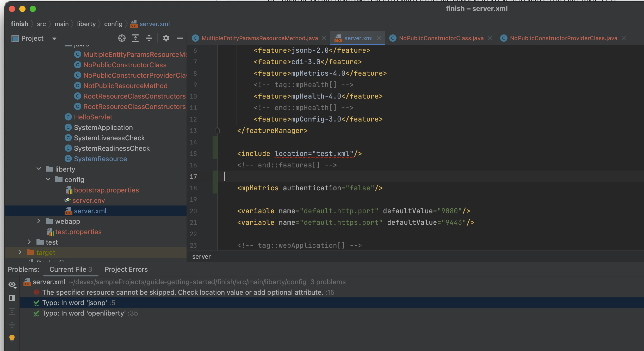The image size is (644, 351).
Task: Close NoPublicConstructorClass.java tab
Action: [490, 38]
